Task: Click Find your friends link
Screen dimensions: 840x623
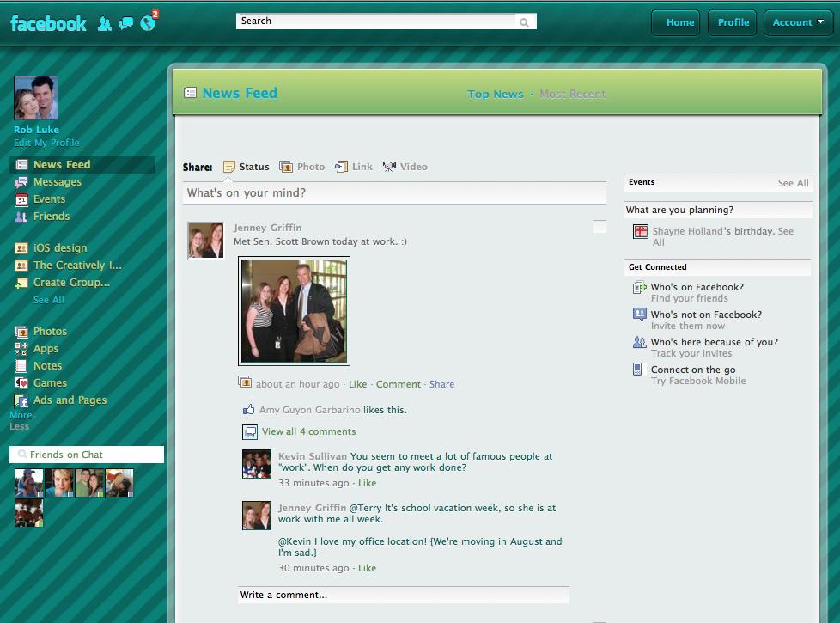Action: 689,298
